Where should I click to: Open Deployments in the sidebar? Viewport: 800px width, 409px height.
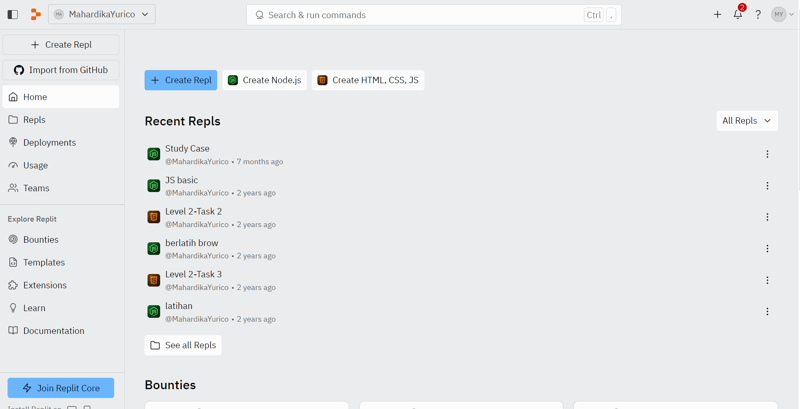61,142
